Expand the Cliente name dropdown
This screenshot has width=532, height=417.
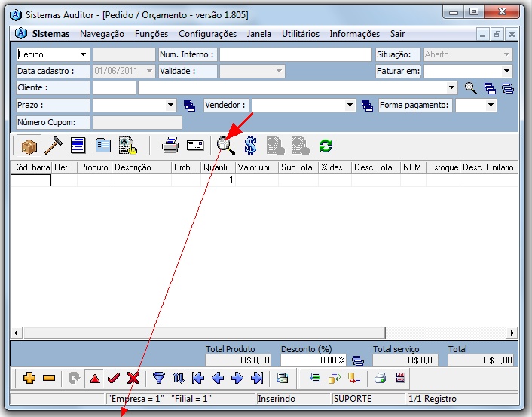(x=451, y=88)
